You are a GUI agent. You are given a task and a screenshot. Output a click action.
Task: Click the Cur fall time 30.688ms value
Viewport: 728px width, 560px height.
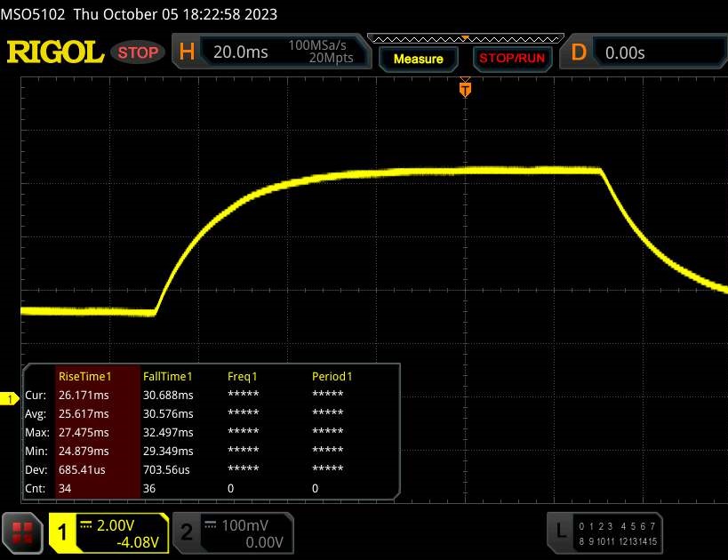168,396
